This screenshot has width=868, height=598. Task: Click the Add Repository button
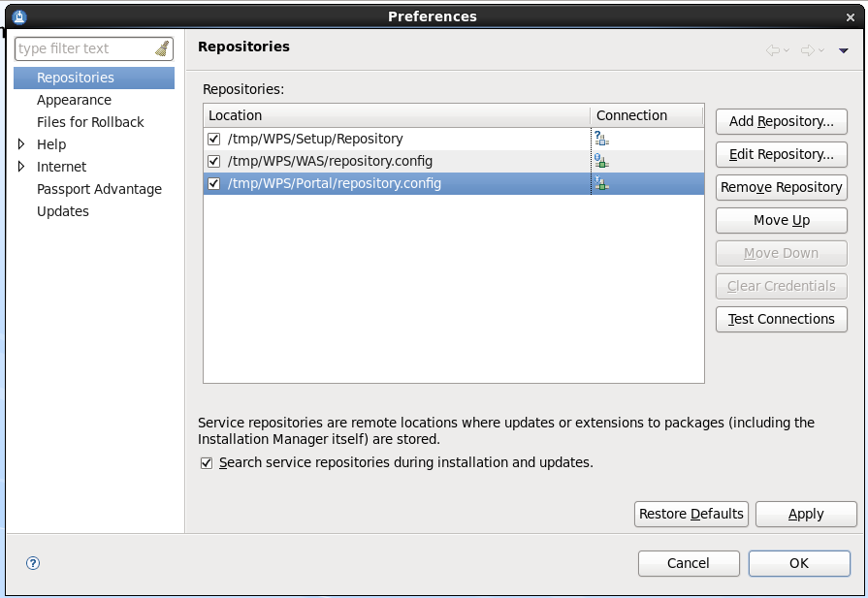pyautogui.click(x=781, y=121)
